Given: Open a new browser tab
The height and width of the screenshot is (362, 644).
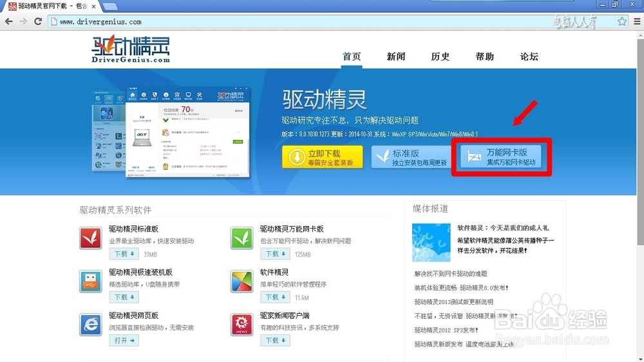Looking at the screenshot, I should point(109,6).
